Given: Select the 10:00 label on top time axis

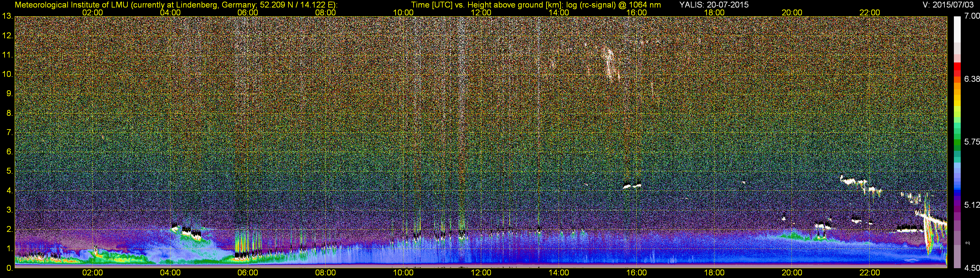Looking at the screenshot, I should (403, 12).
